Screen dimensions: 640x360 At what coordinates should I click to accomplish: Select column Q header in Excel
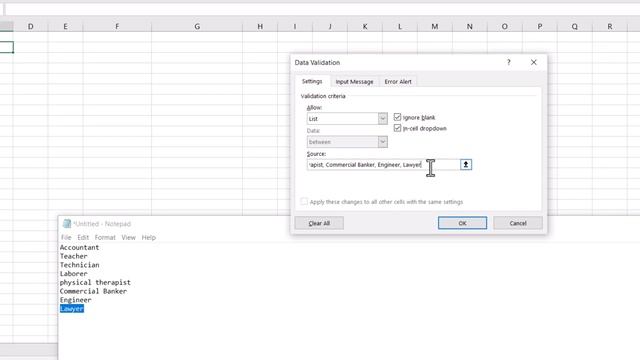pos(575,27)
